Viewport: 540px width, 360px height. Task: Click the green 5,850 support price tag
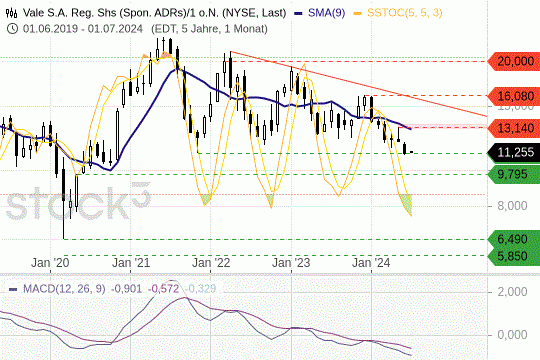tap(514, 256)
